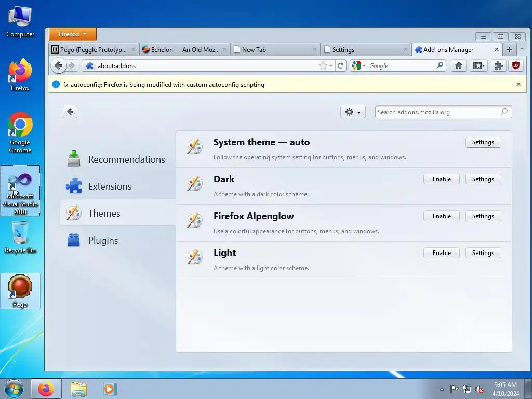Go to the Home page icon
The width and height of the screenshot is (532, 399).
click(x=459, y=65)
